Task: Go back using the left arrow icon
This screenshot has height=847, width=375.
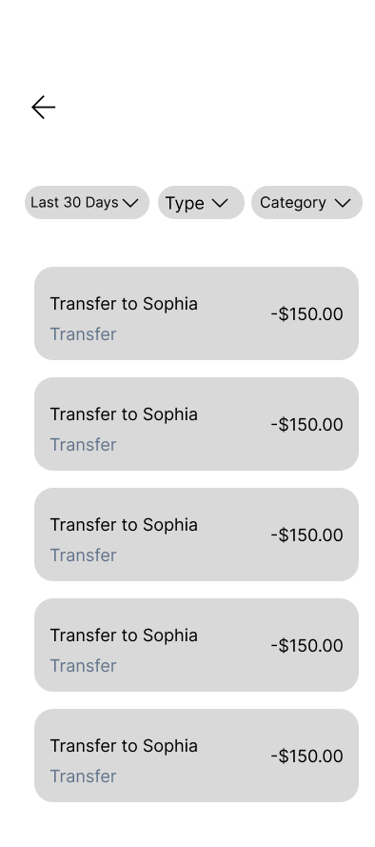Action: point(43,107)
